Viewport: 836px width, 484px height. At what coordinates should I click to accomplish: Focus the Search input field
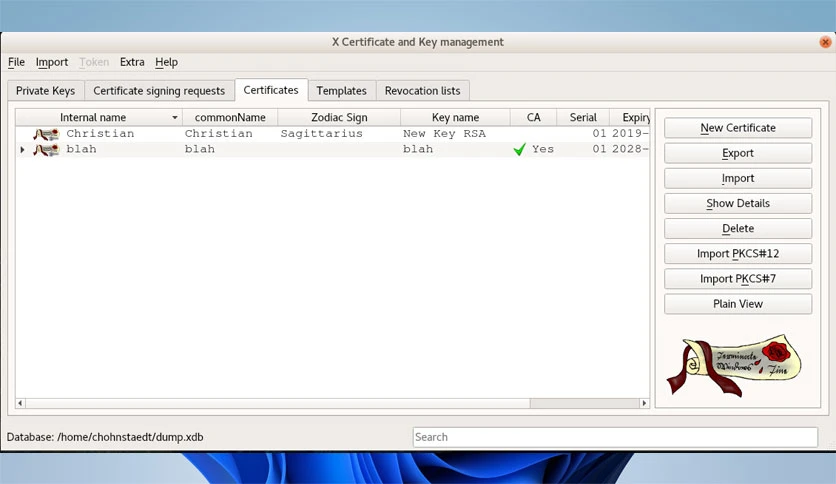(615, 437)
